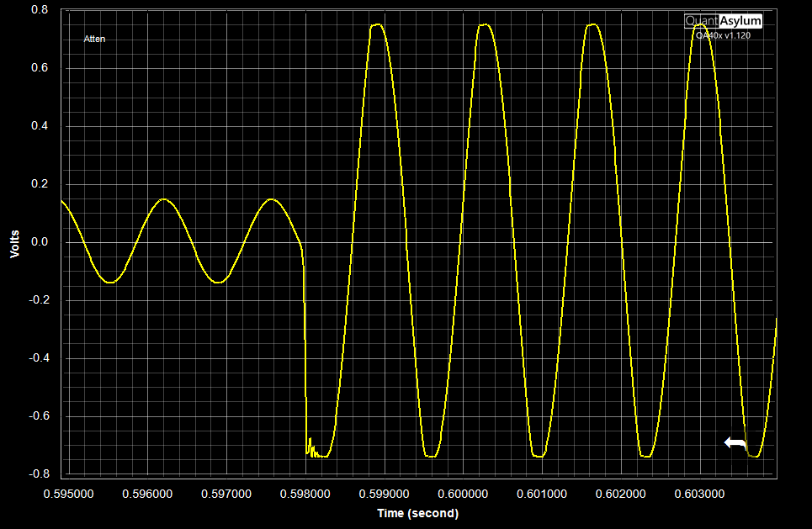Click the 0.598000 time axis label

[x=305, y=494]
